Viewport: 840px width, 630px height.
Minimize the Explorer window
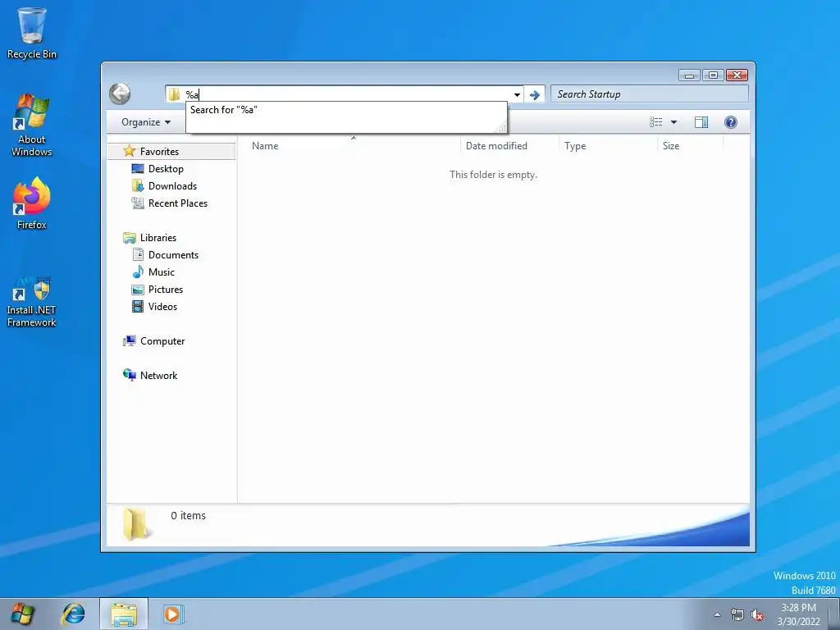point(689,75)
